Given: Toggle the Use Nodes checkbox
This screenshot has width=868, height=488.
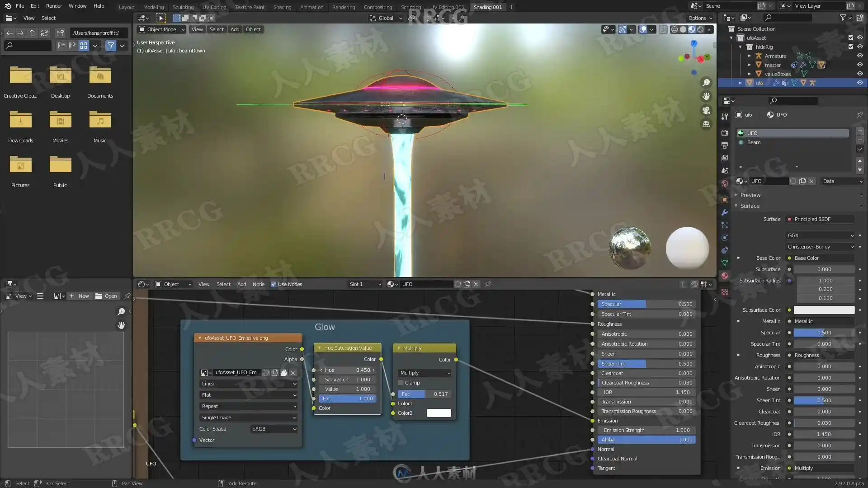Looking at the screenshot, I should point(274,284).
